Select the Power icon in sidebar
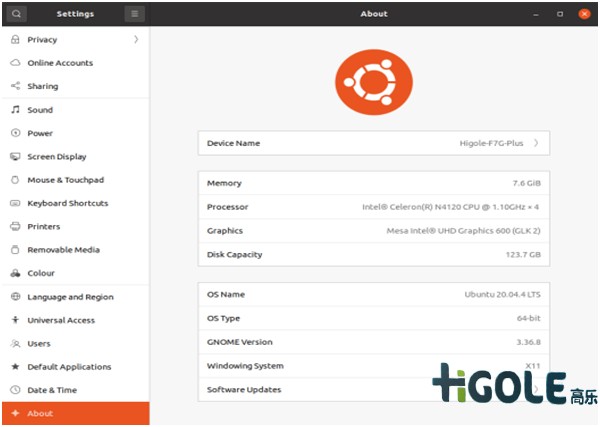This screenshot has height=427, width=600. pyautogui.click(x=16, y=133)
